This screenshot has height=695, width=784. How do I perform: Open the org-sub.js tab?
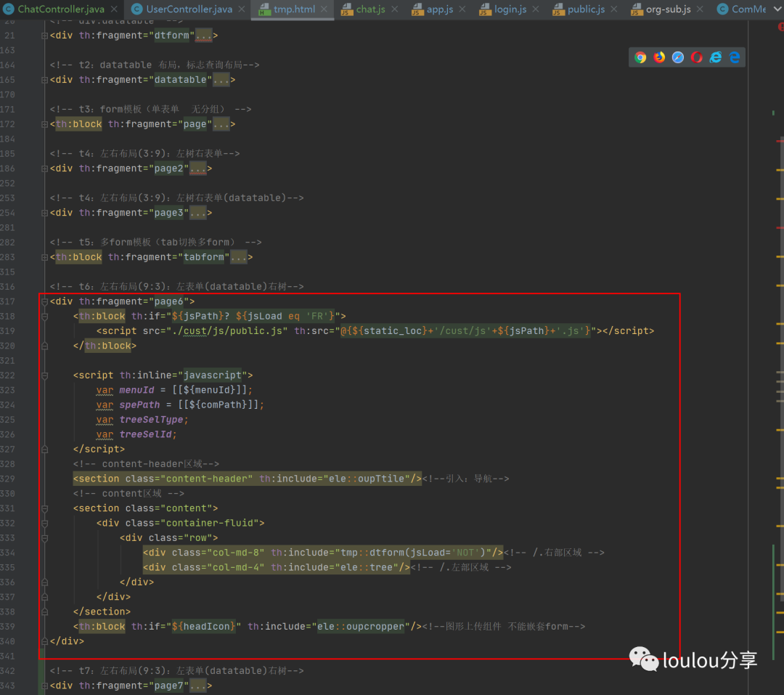click(668, 9)
